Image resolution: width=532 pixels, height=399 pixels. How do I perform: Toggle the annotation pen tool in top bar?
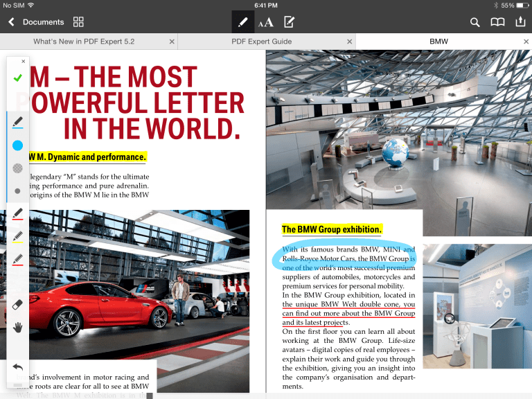pyautogui.click(x=243, y=22)
